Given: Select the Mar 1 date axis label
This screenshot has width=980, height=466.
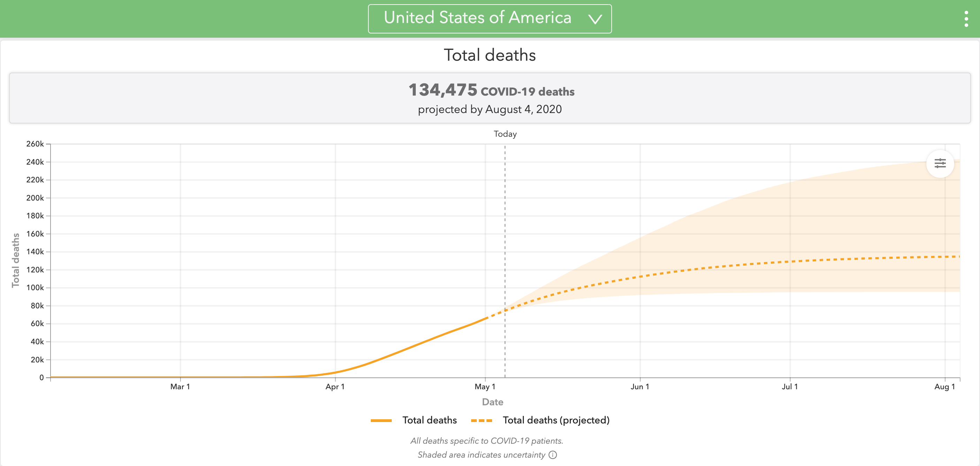Looking at the screenshot, I should click(x=180, y=386).
